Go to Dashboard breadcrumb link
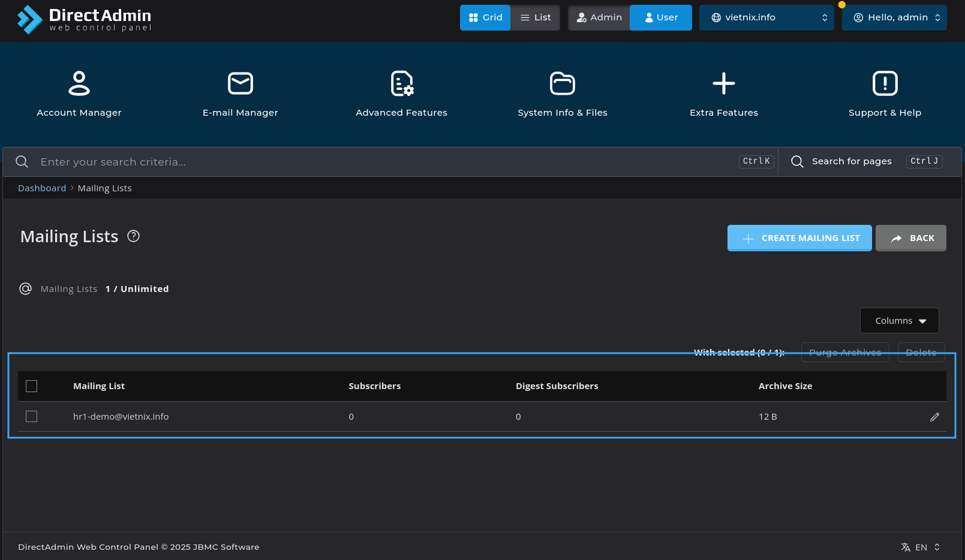965x560 pixels. [42, 188]
